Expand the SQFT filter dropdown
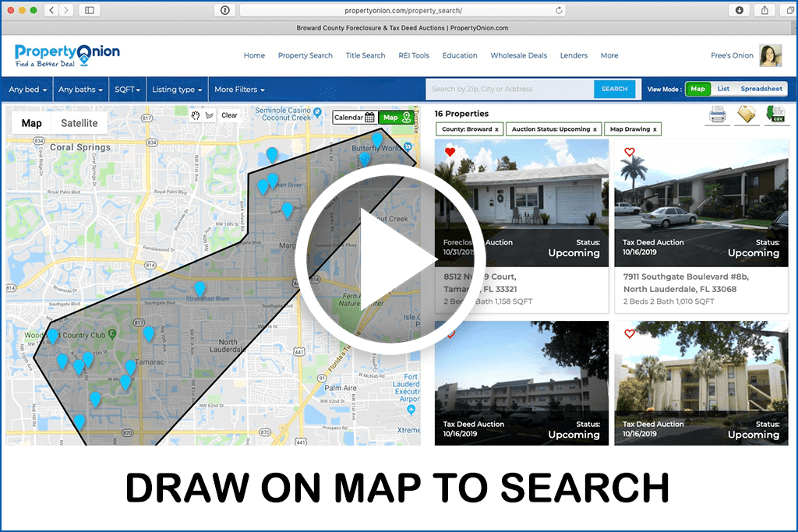The image size is (798, 532). (x=126, y=89)
